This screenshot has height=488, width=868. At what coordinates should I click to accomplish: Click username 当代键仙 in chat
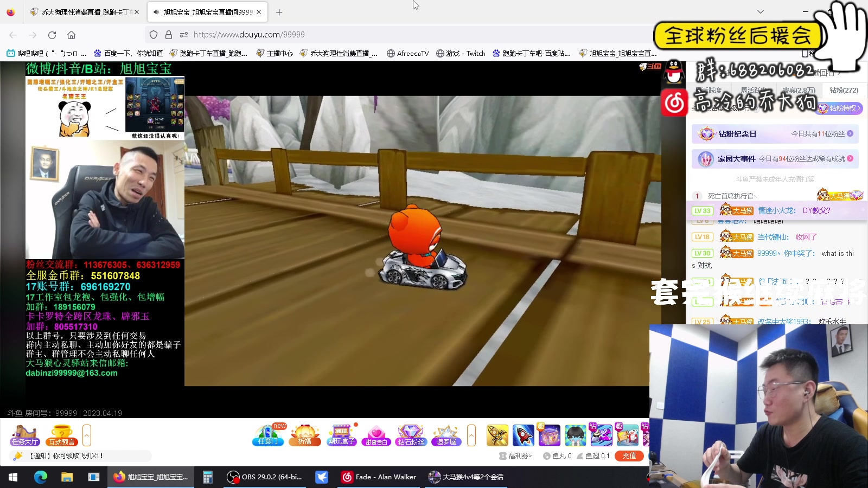pyautogui.click(x=773, y=237)
